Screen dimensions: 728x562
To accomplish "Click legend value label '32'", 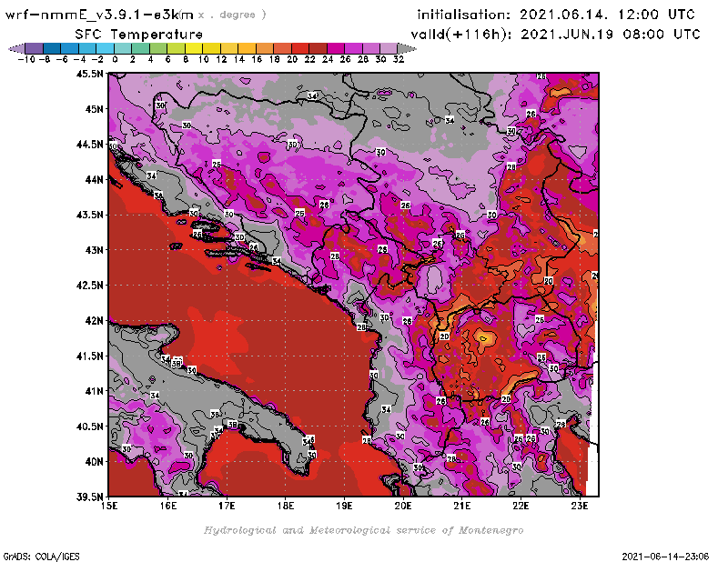I will pos(399,59).
